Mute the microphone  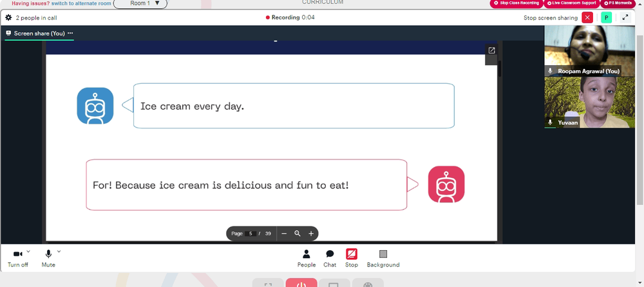48,259
